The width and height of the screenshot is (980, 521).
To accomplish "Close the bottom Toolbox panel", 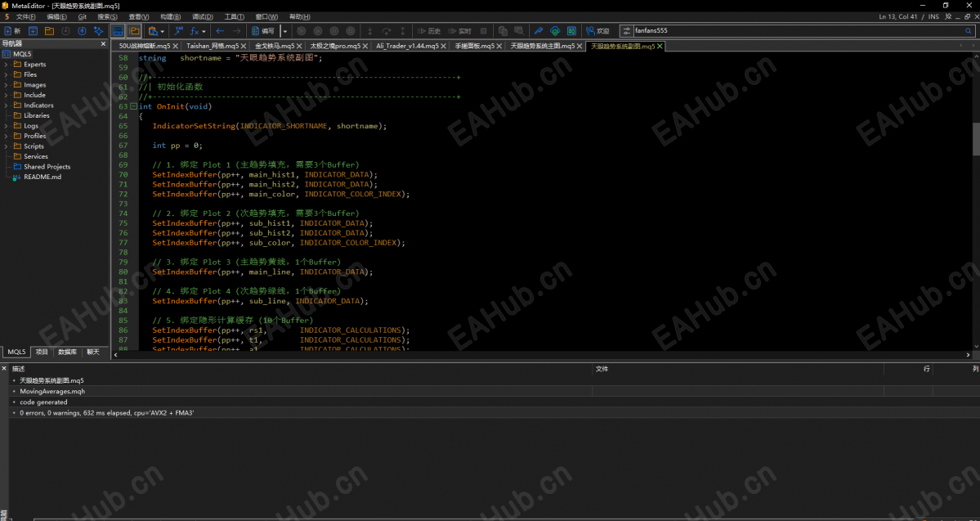I will (4, 368).
